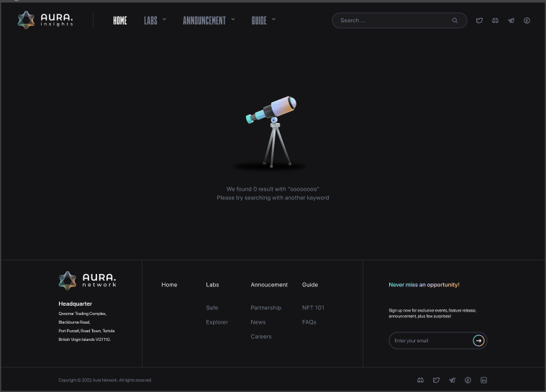The width and height of the screenshot is (546, 392).
Task: Click the Copyright 2022 Aura Network text
Action: click(105, 380)
